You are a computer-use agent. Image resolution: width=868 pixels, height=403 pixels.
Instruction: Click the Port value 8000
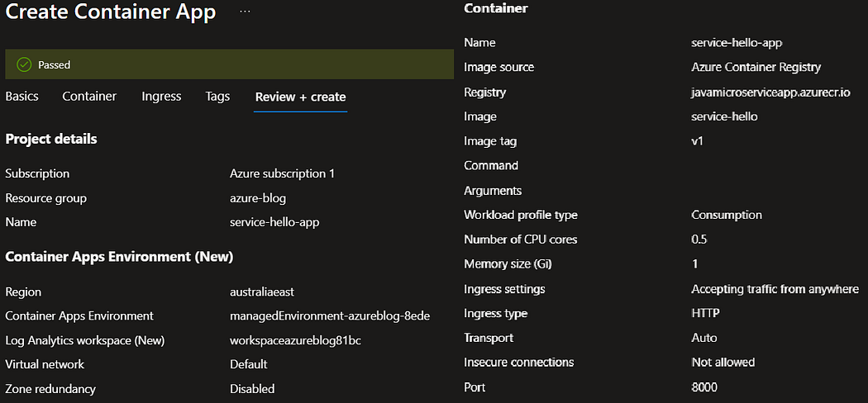point(704,387)
